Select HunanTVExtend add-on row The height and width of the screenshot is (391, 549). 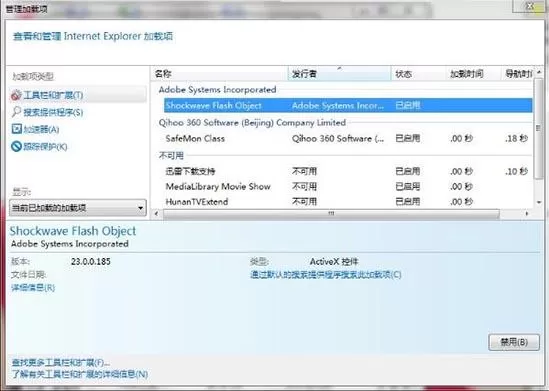click(x=348, y=202)
